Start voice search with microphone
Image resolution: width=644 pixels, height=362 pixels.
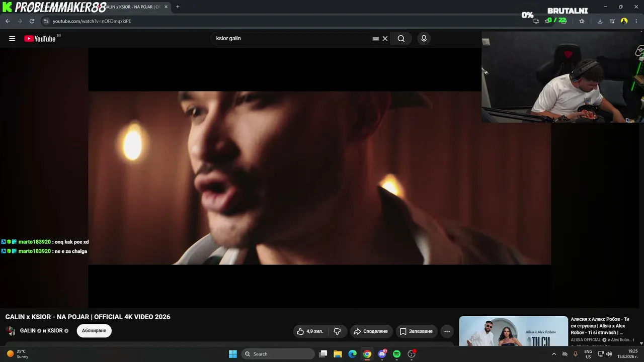click(424, 39)
